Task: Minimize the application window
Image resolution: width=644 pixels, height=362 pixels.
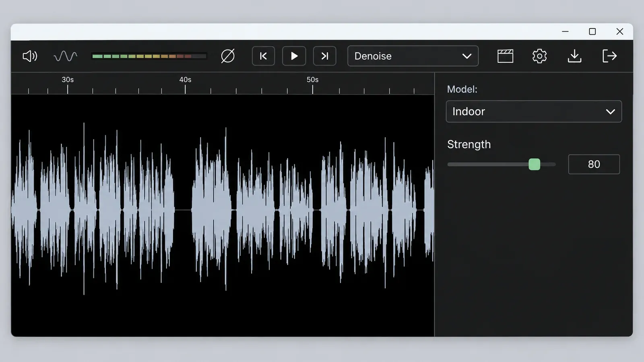Action: coord(565,31)
